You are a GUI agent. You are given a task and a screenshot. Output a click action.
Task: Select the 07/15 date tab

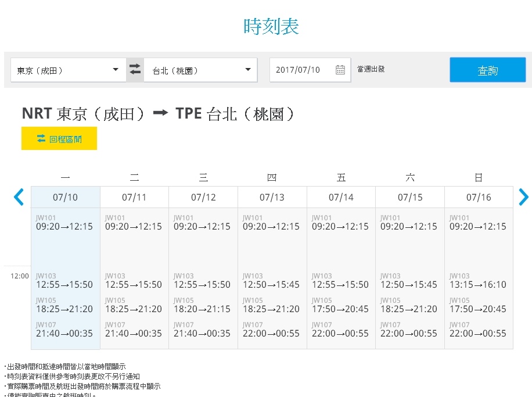(x=410, y=197)
